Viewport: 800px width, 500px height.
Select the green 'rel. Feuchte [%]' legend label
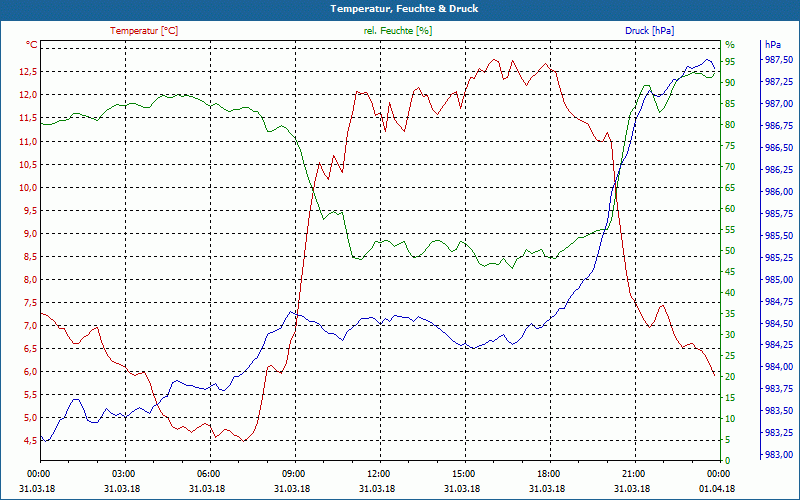398,31
